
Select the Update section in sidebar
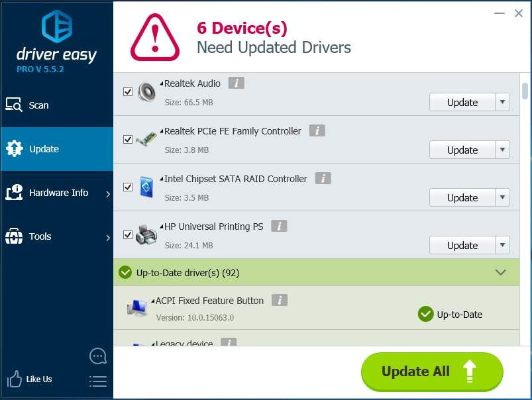[x=57, y=149]
